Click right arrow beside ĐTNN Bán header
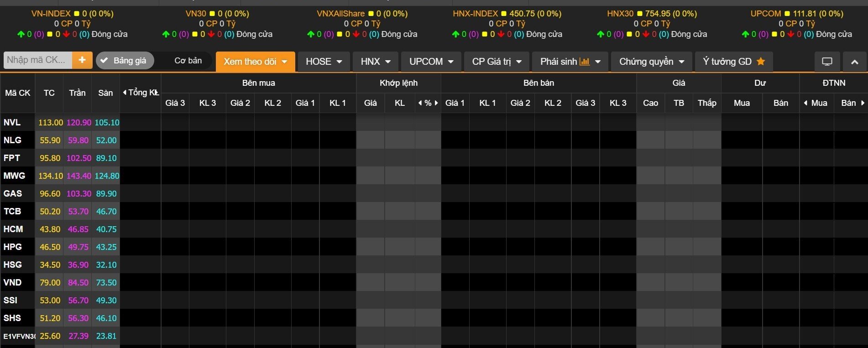 click(x=863, y=103)
